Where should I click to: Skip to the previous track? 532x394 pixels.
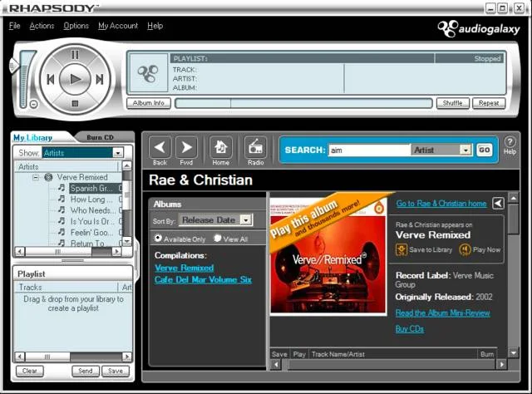(50, 80)
